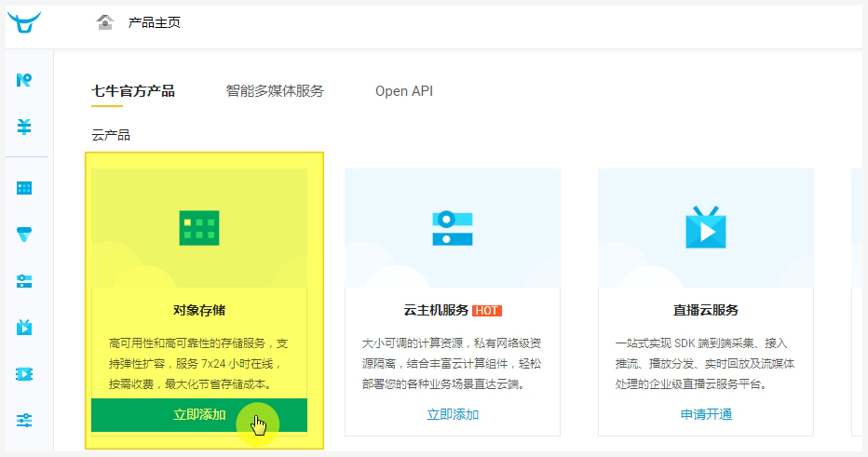Image resolution: width=868 pixels, height=457 pixels.
Task: Click description text starting 大小可调的计算资源
Action: click(x=452, y=364)
